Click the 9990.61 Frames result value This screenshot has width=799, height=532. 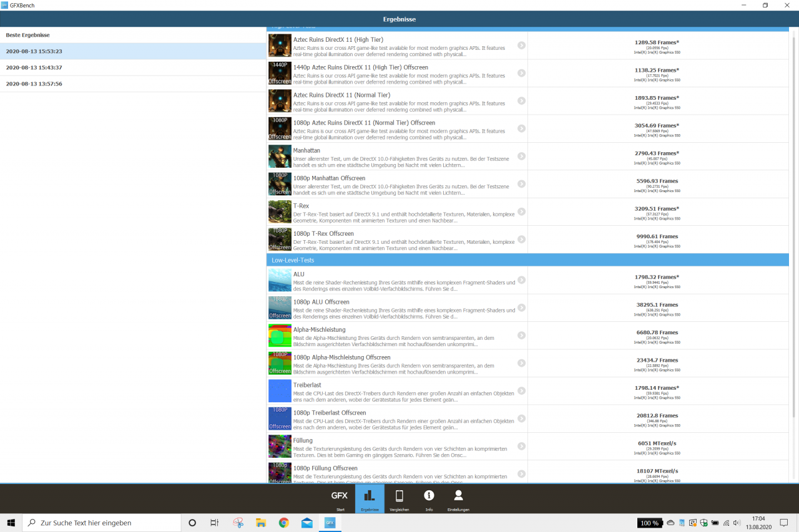click(x=657, y=236)
